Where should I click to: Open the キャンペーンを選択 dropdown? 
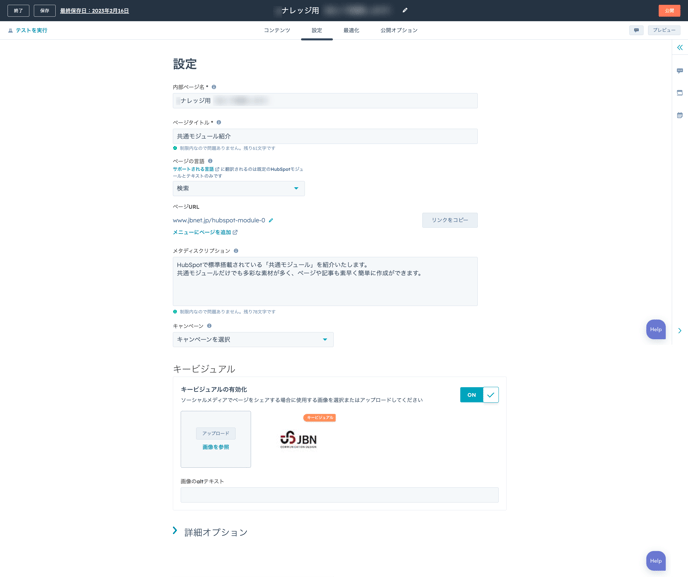pos(252,340)
